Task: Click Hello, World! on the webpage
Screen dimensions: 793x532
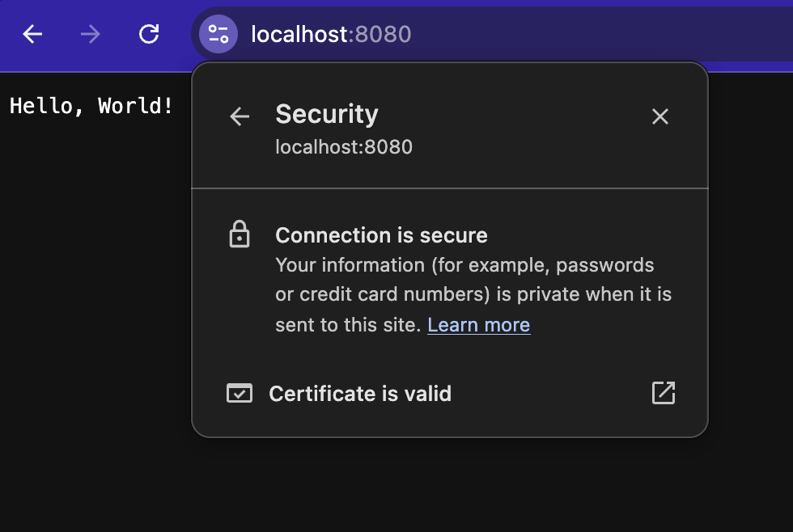Action: (91, 105)
